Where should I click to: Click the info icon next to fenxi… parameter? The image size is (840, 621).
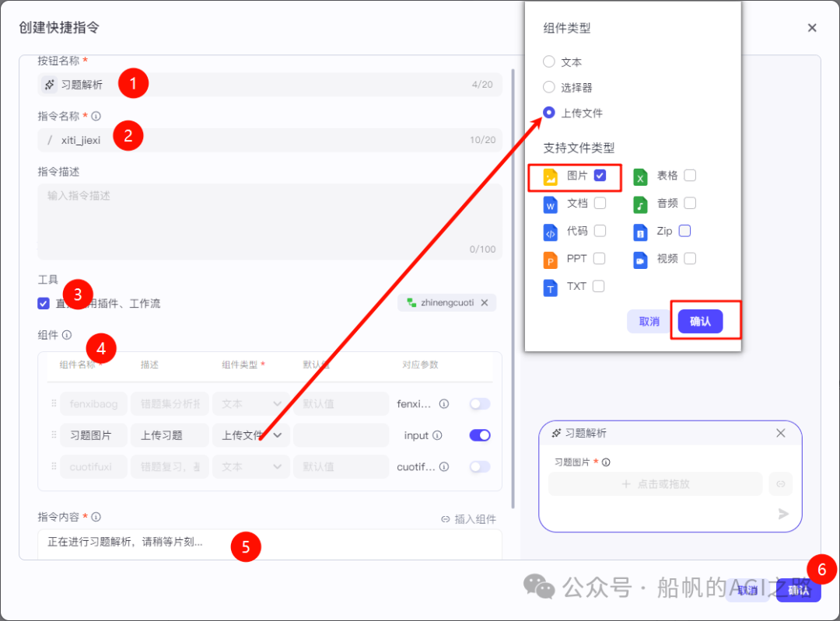pyautogui.click(x=444, y=403)
